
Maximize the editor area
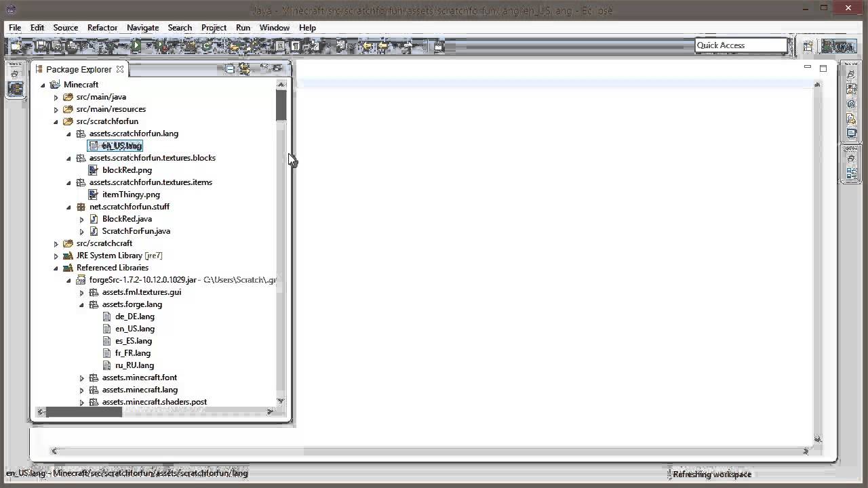(823, 68)
